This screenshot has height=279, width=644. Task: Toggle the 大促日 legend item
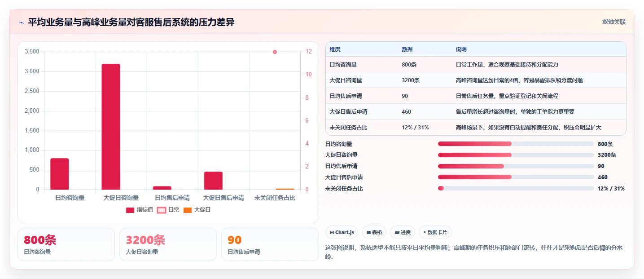point(197,210)
